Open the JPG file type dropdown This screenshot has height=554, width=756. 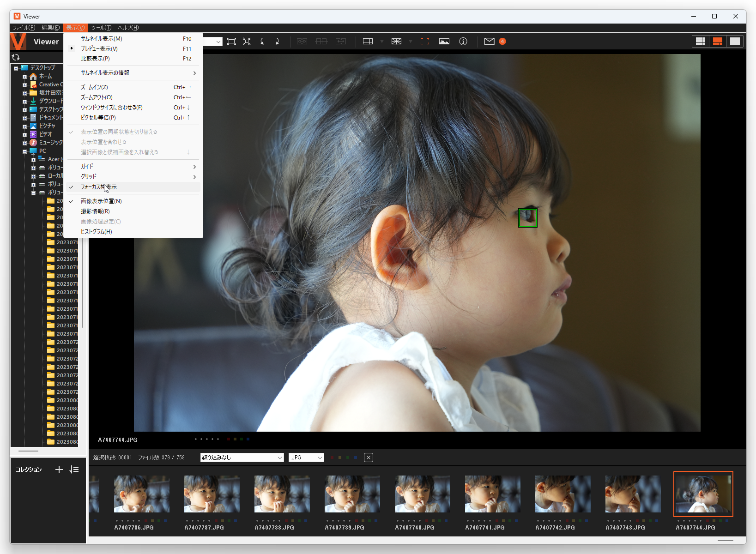click(x=306, y=458)
